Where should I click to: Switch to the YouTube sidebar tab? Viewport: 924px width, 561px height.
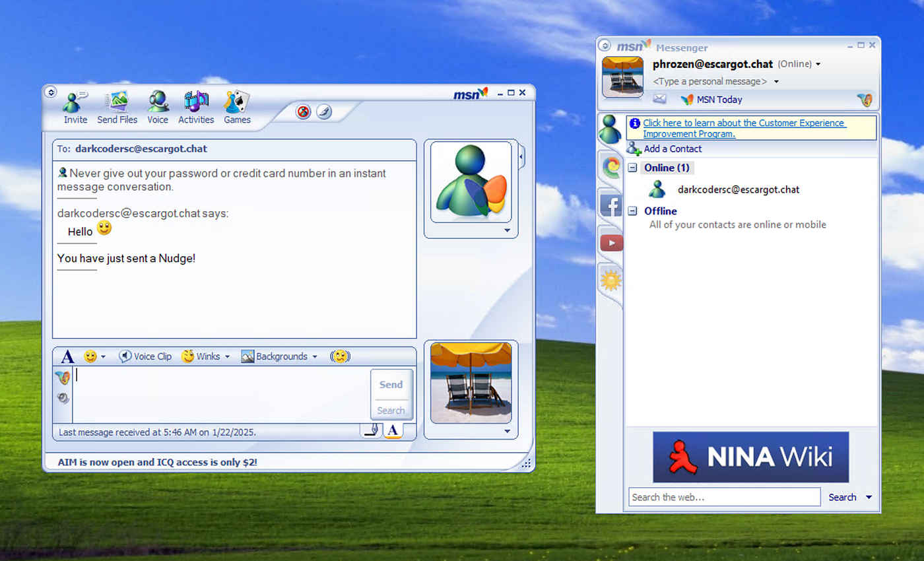(x=611, y=243)
